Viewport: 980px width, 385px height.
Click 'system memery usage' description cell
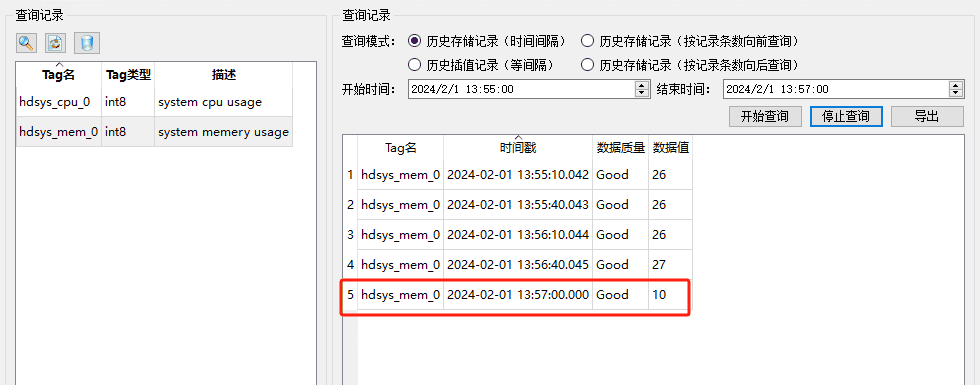[x=224, y=132]
